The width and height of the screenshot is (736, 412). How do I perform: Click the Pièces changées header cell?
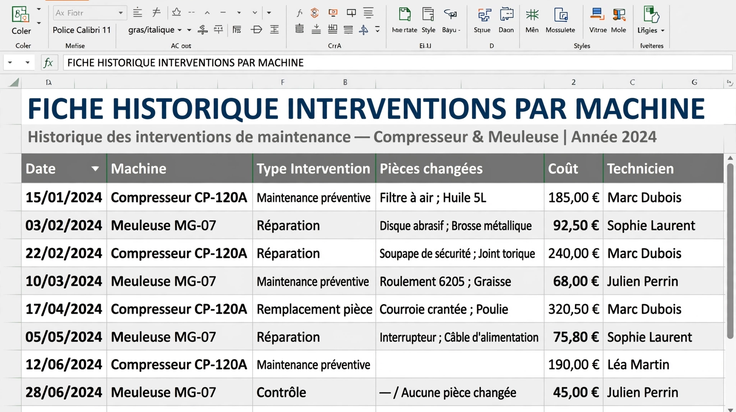tap(460, 168)
